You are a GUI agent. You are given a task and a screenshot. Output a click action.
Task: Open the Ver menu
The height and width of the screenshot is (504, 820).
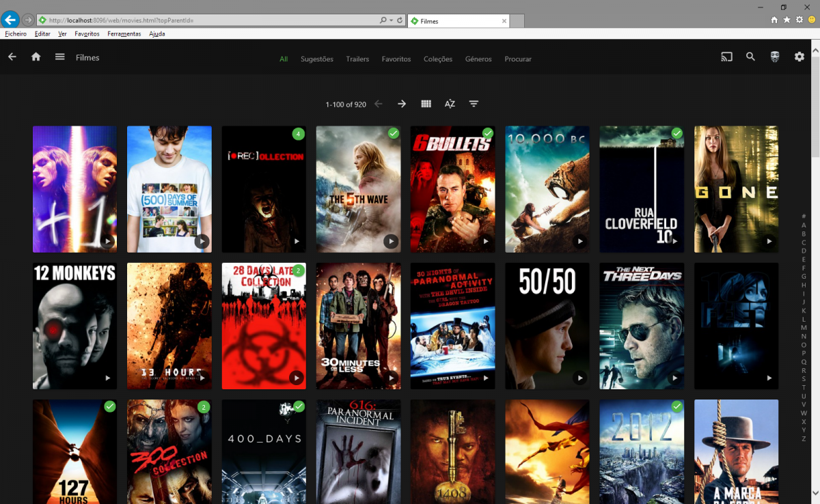point(62,33)
